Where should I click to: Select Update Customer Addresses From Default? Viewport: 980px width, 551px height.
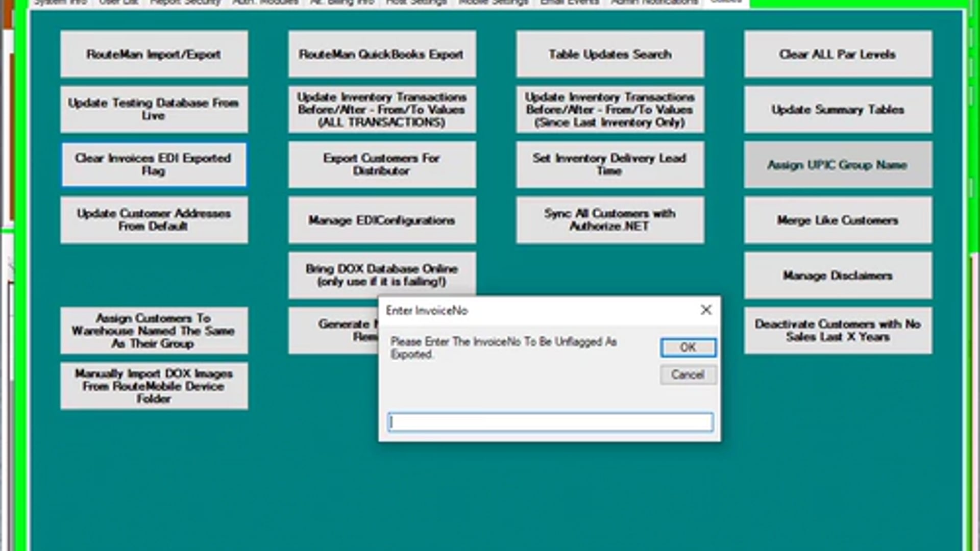[154, 220]
